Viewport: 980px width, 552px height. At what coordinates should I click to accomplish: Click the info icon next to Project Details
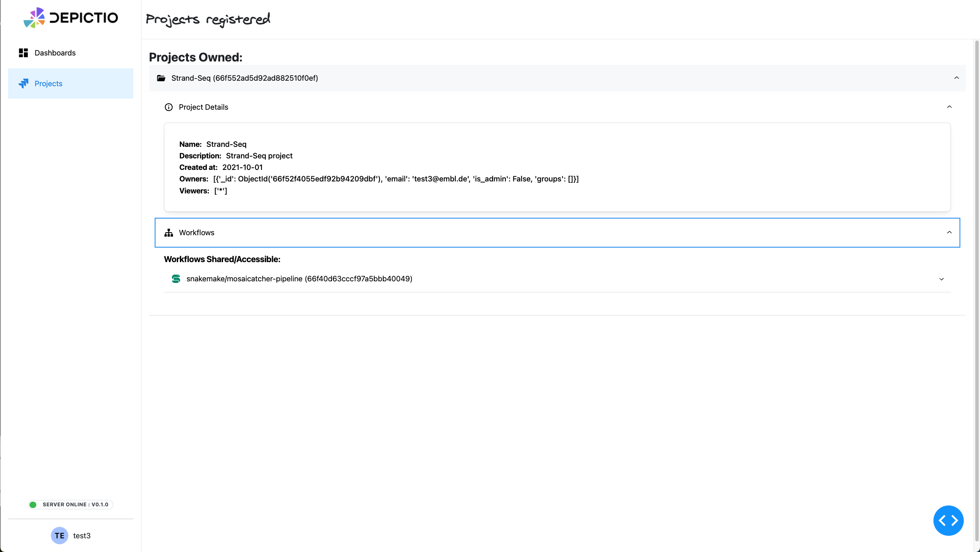[x=168, y=107]
